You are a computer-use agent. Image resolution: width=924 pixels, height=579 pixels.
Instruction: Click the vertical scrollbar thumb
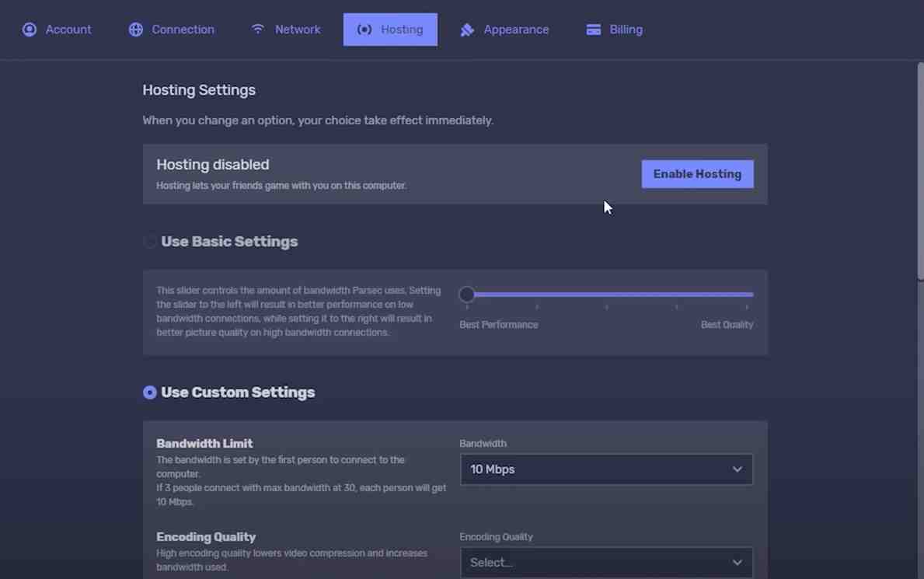tap(920, 171)
